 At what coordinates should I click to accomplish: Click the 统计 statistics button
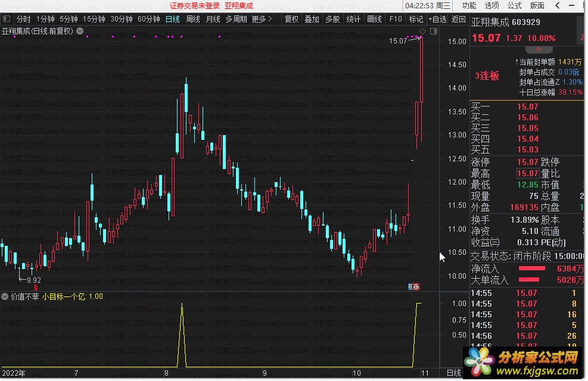point(353,19)
